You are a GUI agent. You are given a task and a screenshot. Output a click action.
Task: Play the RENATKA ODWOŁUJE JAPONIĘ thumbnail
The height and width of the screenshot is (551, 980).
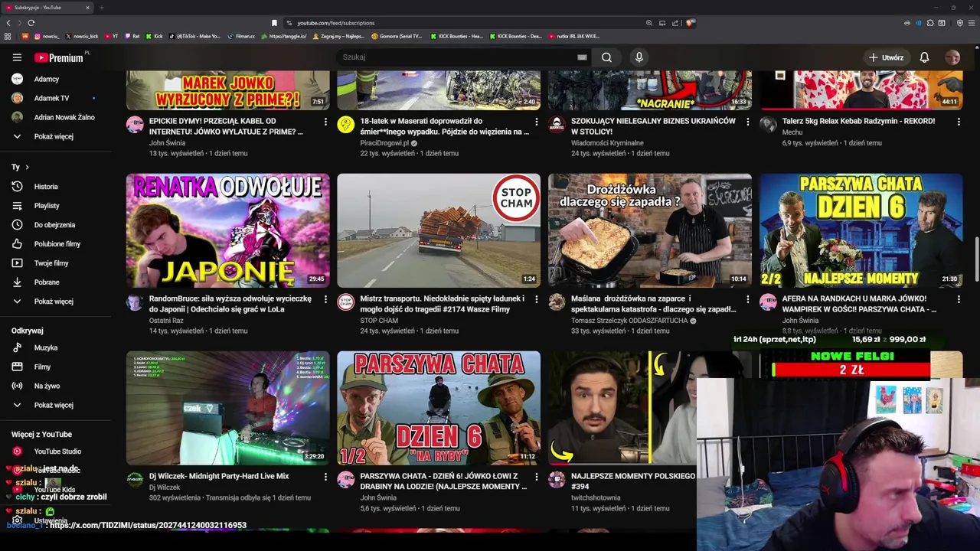point(228,230)
